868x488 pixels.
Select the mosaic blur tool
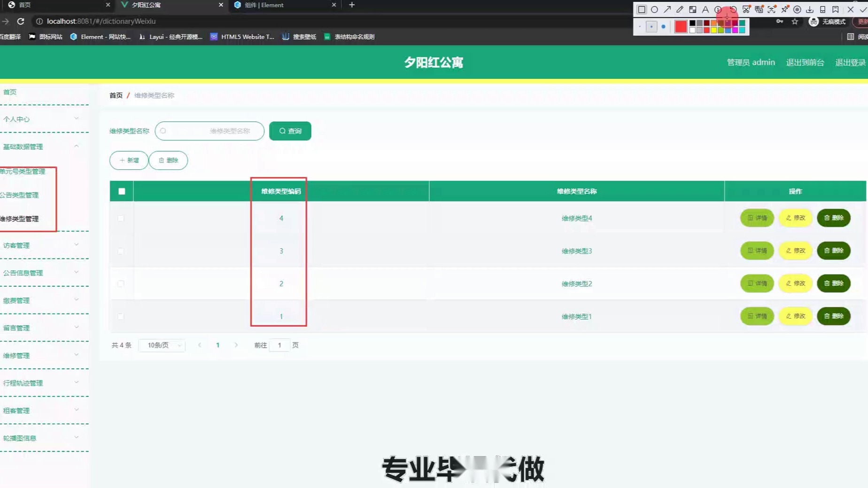coord(692,9)
